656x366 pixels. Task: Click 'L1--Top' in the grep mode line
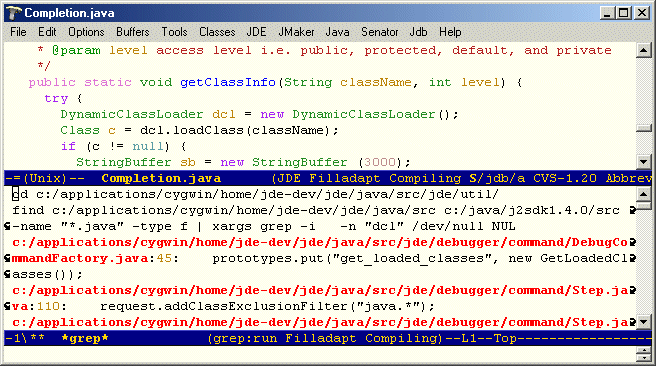pos(489,338)
